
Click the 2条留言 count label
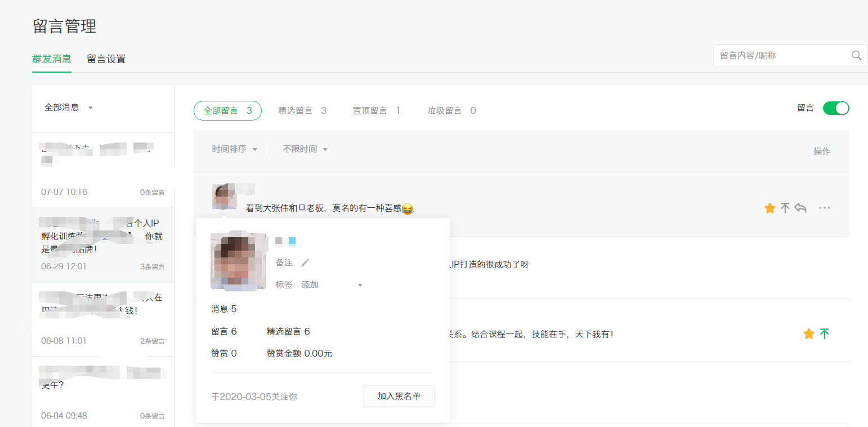(x=152, y=341)
